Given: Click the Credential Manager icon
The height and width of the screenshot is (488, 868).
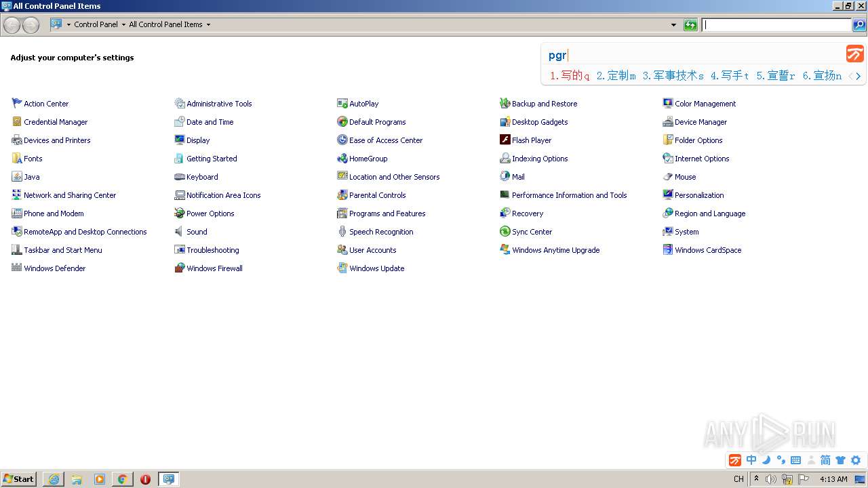Looking at the screenshot, I should coord(17,121).
